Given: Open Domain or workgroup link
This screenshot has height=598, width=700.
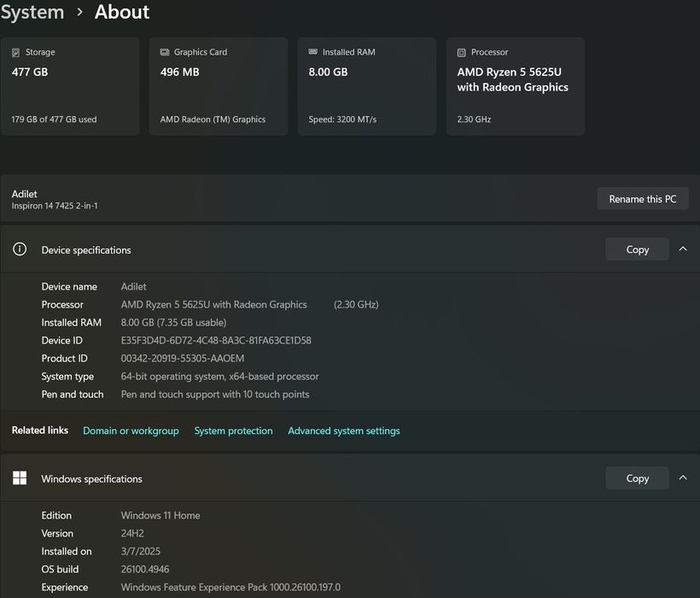Looking at the screenshot, I should pos(131,431).
